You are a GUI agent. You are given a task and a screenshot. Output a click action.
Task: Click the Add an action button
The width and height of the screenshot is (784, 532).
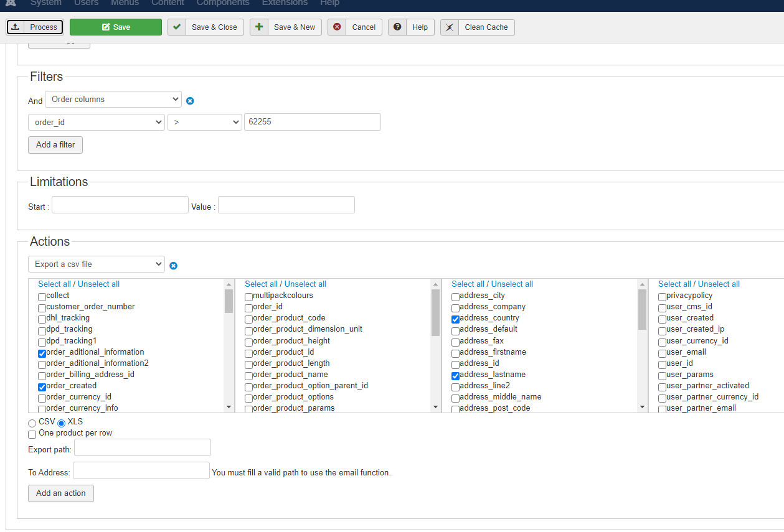[x=61, y=493]
